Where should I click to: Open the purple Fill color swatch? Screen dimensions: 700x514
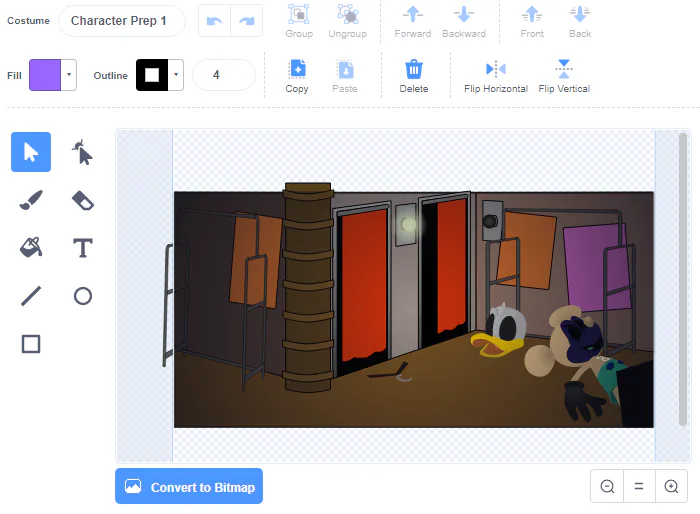[45, 75]
